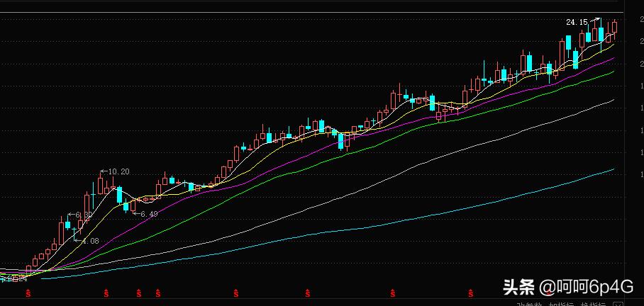The width and height of the screenshot is (644, 306).
Task: Click the last red candlestick on the chart's right
Action: (614, 27)
